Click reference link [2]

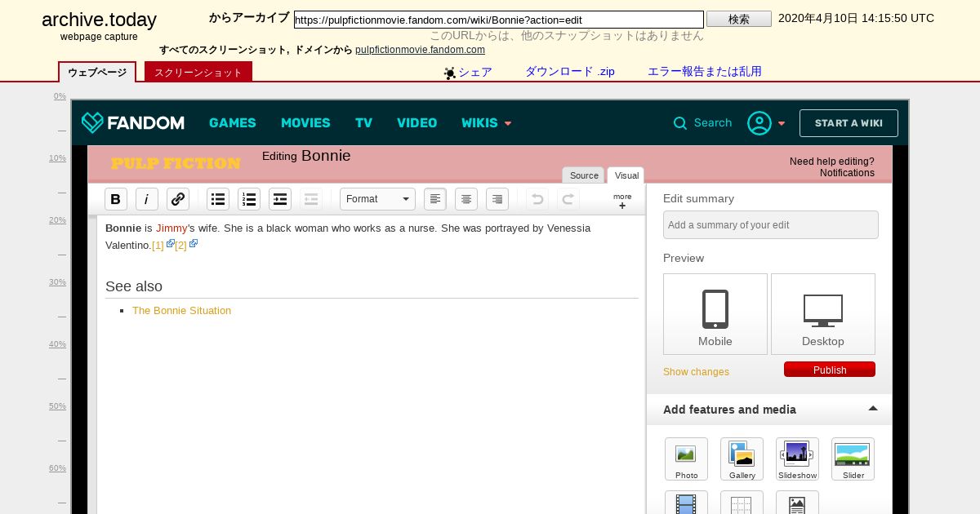coord(180,245)
